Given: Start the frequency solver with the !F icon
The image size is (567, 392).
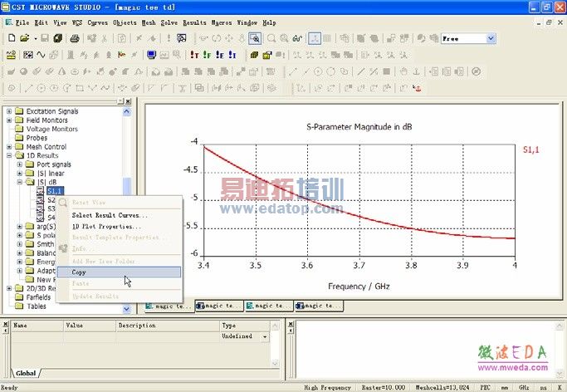Looking at the screenshot, I should tap(207, 55).
